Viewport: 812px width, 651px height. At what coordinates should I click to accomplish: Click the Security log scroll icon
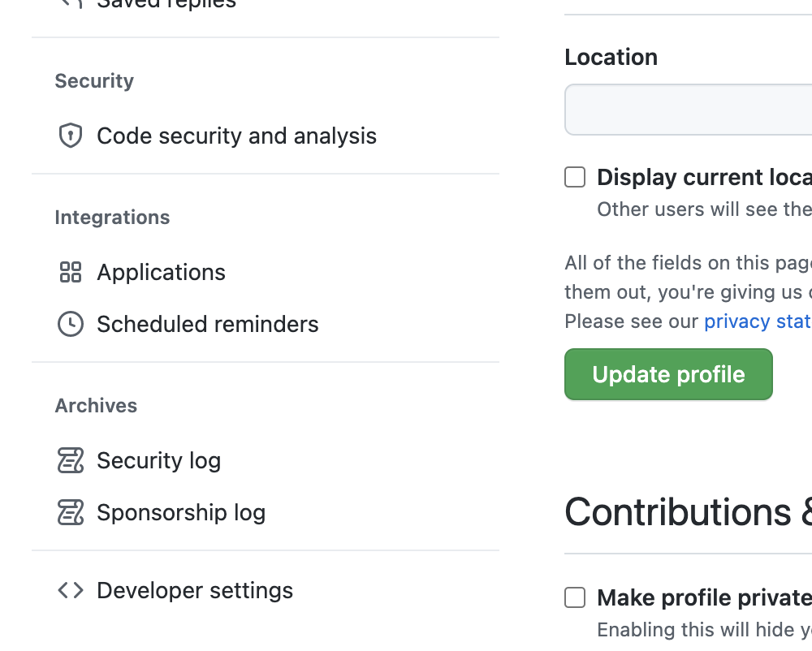pos(71,460)
